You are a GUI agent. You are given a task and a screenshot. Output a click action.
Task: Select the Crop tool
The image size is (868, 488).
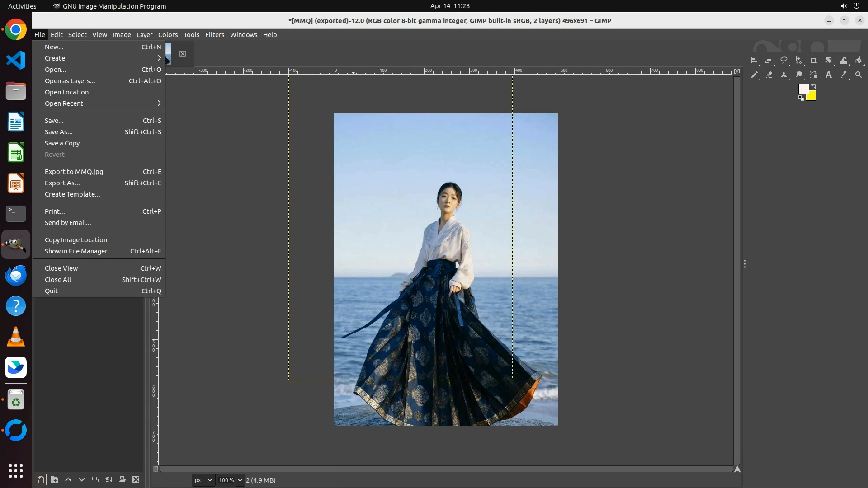[x=814, y=61]
